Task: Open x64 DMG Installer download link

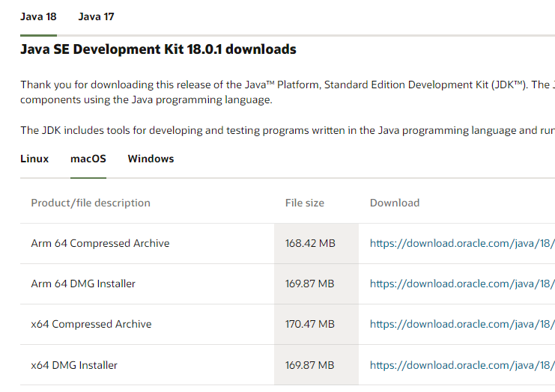Action: click(x=462, y=365)
